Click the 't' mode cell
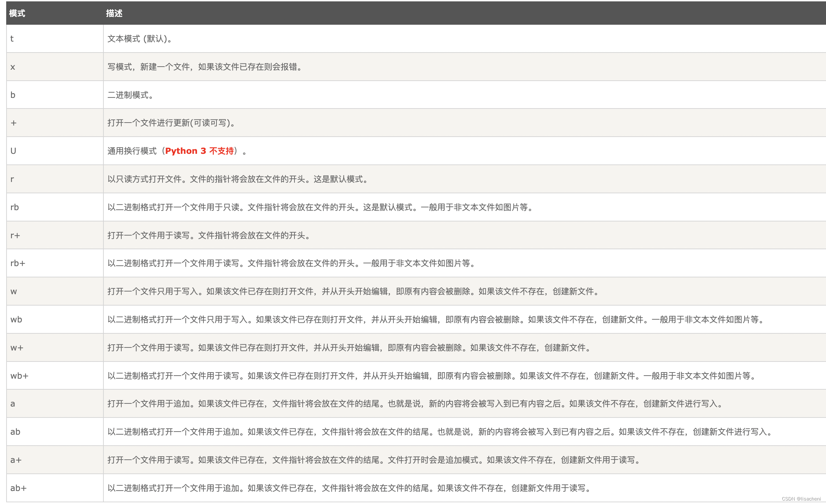This screenshot has width=826, height=504. pos(12,39)
